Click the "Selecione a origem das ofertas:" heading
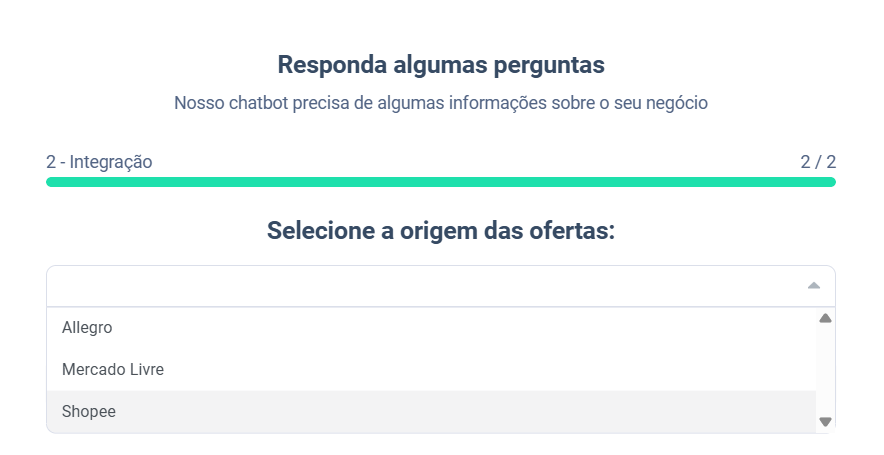This screenshot has height=455, width=884. (441, 231)
